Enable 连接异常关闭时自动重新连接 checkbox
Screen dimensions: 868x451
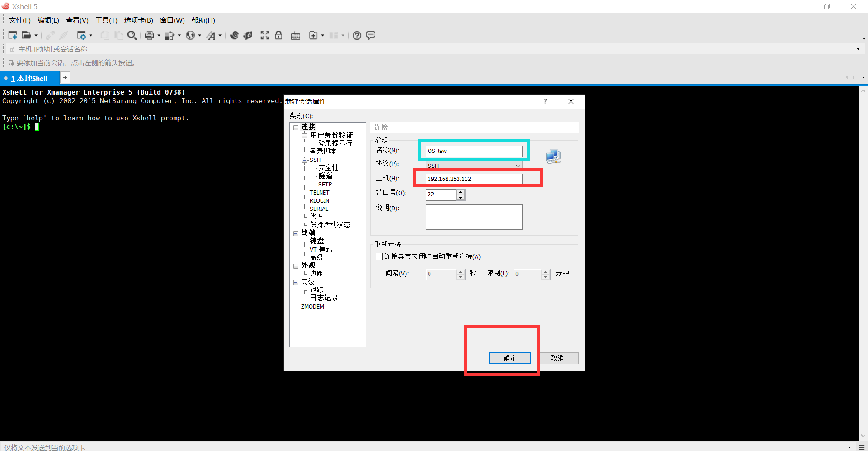pyautogui.click(x=379, y=256)
